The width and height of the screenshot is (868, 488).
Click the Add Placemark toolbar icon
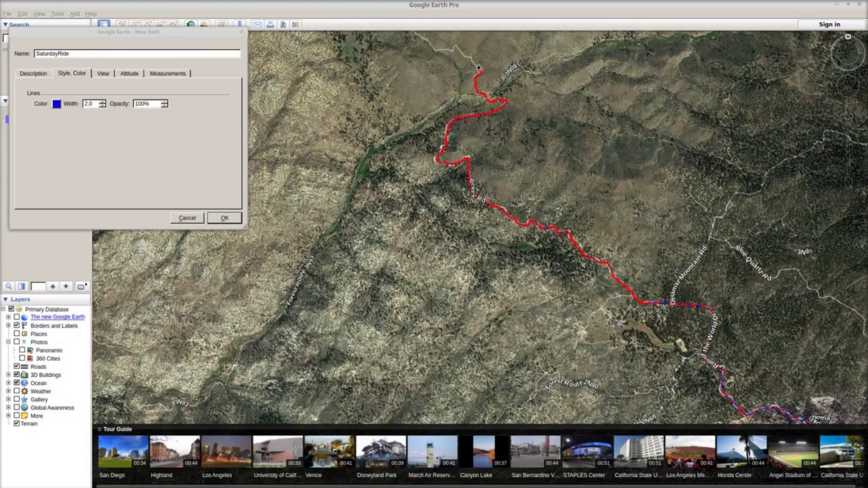click(x=122, y=24)
